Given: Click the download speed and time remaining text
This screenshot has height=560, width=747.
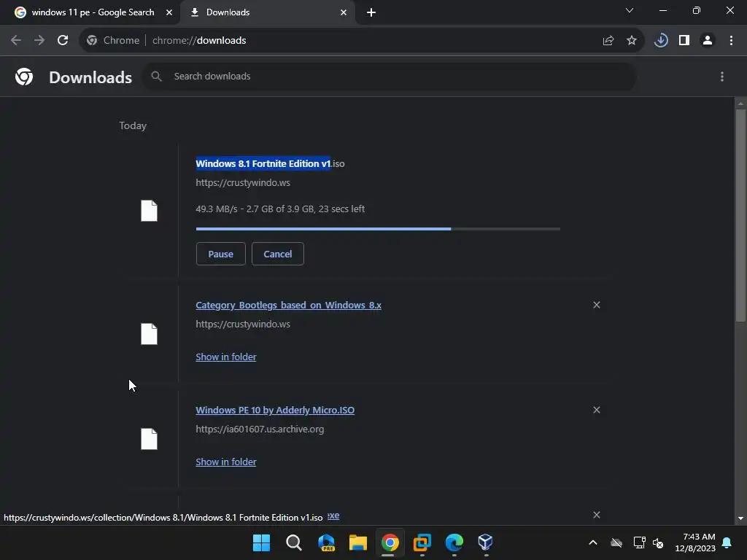Looking at the screenshot, I should (x=280, y=209).
